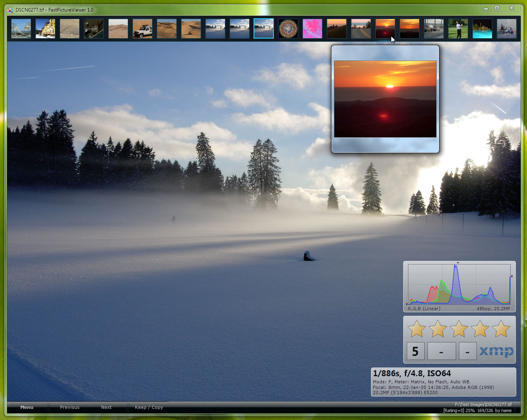The width and height of the screenshot is (527, 420).
Task: Click the R,G,B (Linear) histogram label
Action: 424,309
